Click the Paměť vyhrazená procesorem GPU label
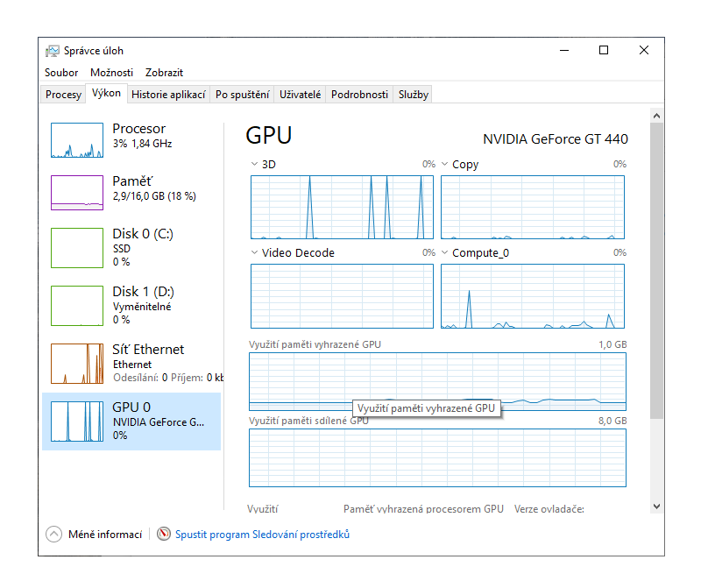The height and width of the screenshot is (588, 708). (423, 509)
